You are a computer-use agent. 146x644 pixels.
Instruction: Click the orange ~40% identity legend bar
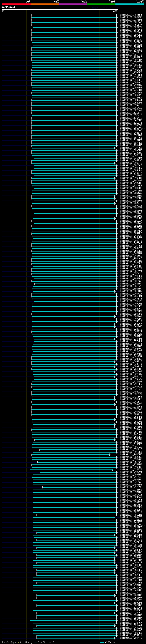coord(45,4)
